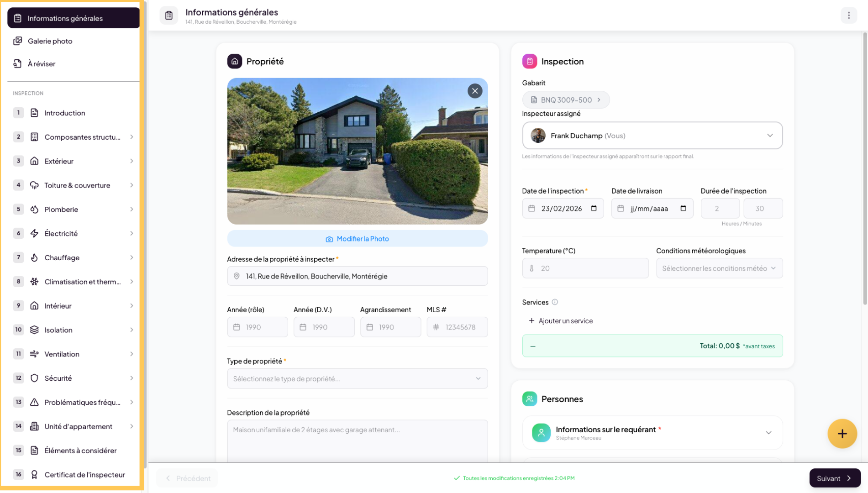Click the Plomberie droplet icon
The width and height of the screenshot is (868, 493).
coord(34,210)
